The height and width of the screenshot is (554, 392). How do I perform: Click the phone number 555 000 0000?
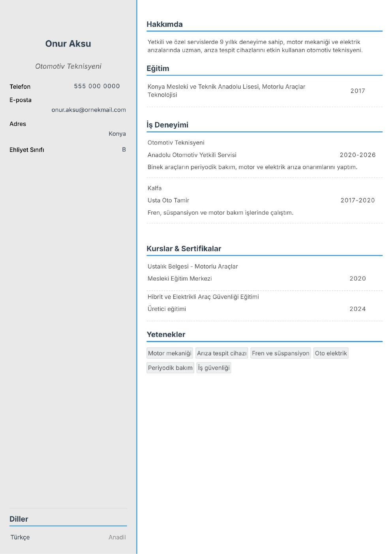tap(97, 86)
